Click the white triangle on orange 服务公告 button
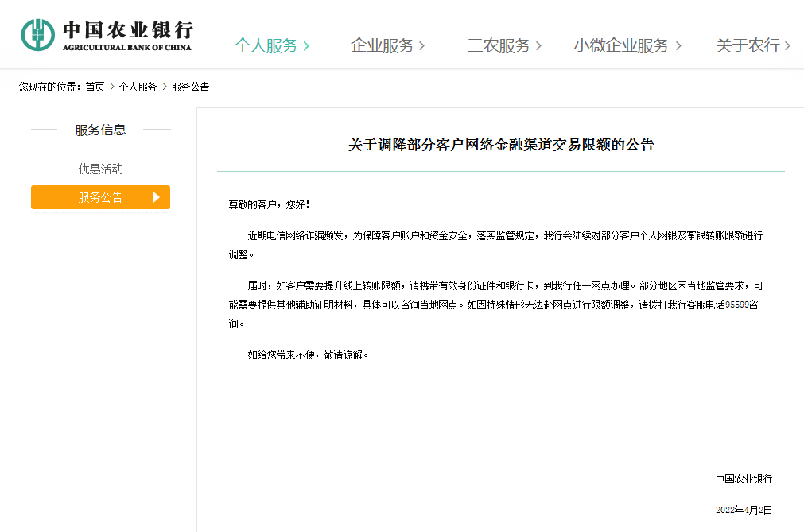The image size is (804, 532). [157, 197]
